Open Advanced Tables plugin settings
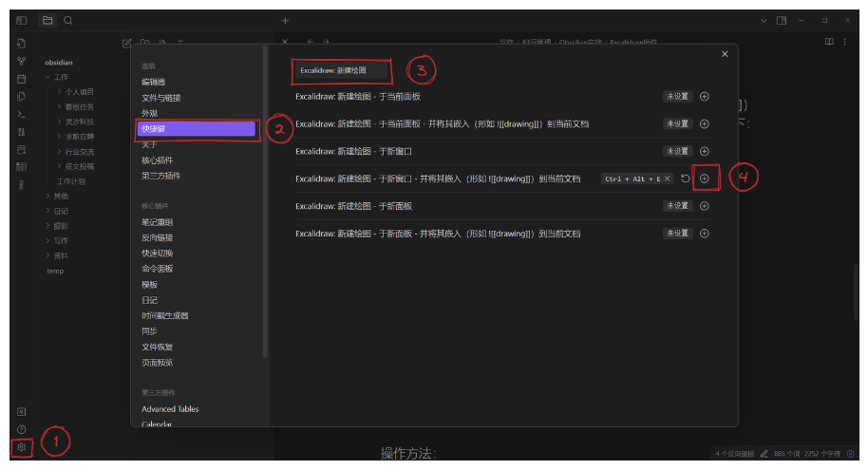This screenshot has width=868, height=470. (170, 409)
